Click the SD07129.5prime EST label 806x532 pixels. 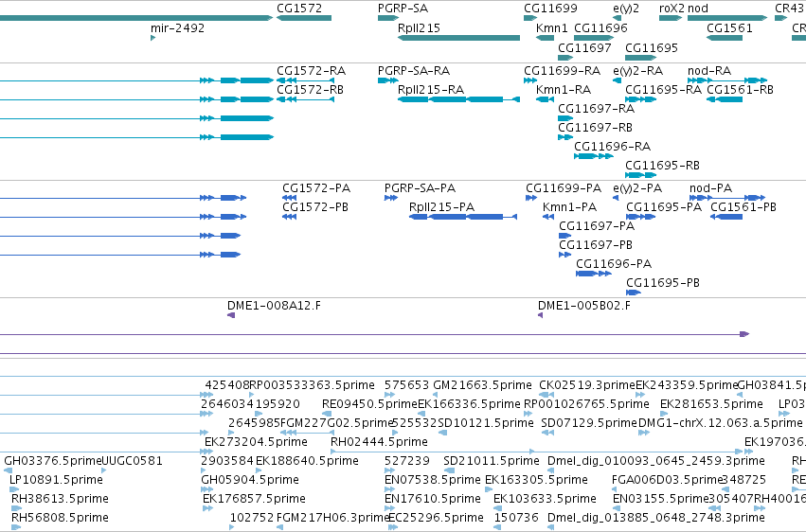tap(589, 424)
